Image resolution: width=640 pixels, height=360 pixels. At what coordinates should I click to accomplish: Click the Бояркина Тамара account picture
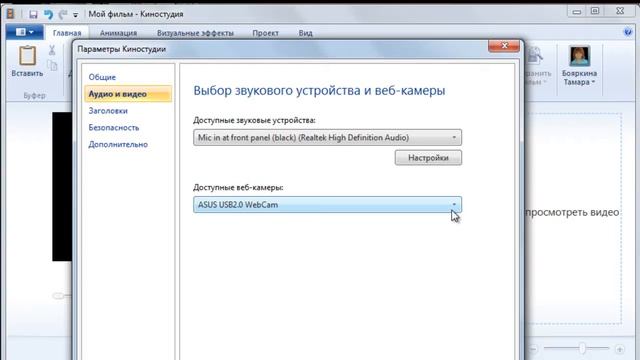[580, 56]
